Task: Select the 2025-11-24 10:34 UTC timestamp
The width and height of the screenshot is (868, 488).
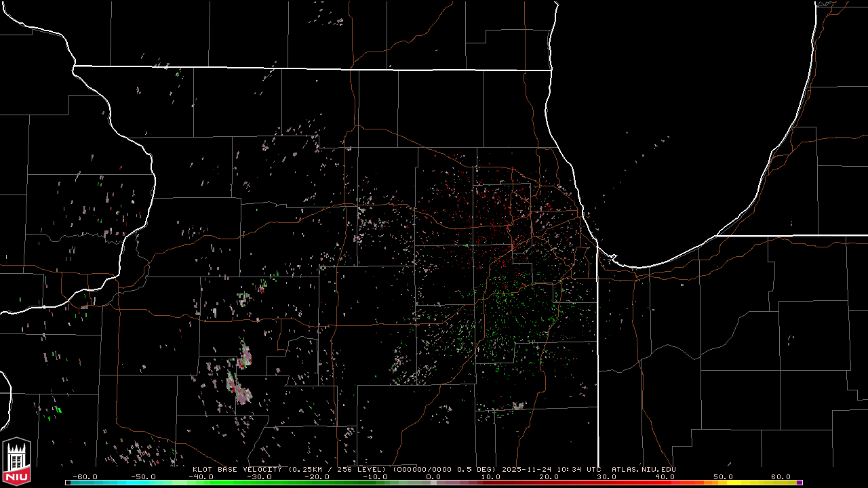Action: click(x=551, y=469)
